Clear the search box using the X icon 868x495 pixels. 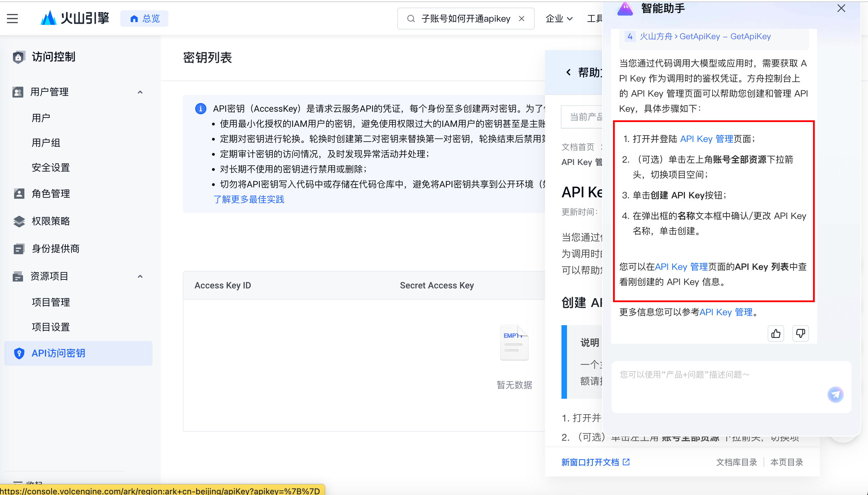(522, 19)
